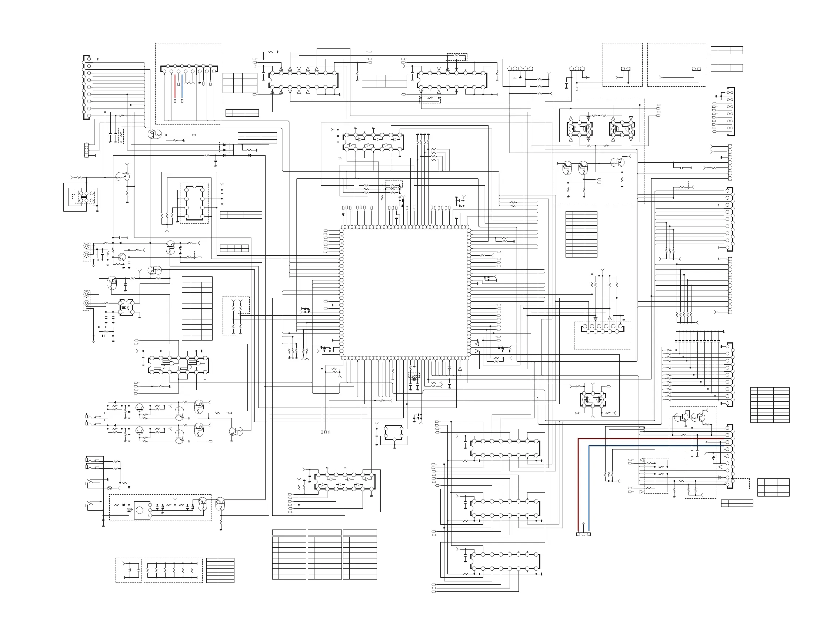Click the bottom-most 16-pin IC at lower right
This screenshot has height=624, width=840.
[x=505, y=561]
